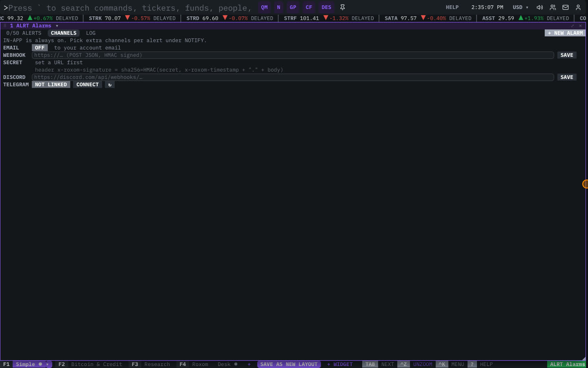
Task: Open the Simple layout dropdown arrow
Action: [47, 364]
